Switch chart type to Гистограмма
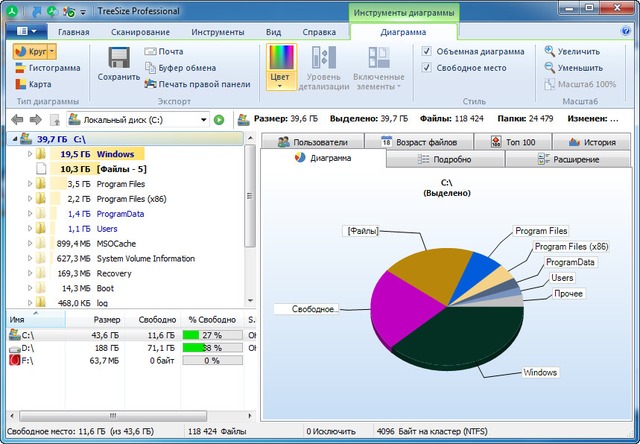The width and height of the screenshot is (640, 444). 47,68
